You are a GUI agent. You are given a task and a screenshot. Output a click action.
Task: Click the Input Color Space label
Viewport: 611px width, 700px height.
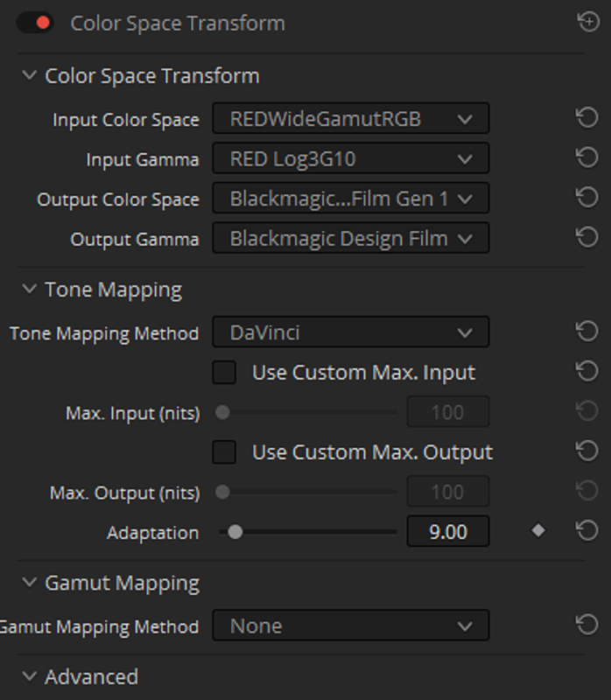pyautogui.click(x=126, y=120)
